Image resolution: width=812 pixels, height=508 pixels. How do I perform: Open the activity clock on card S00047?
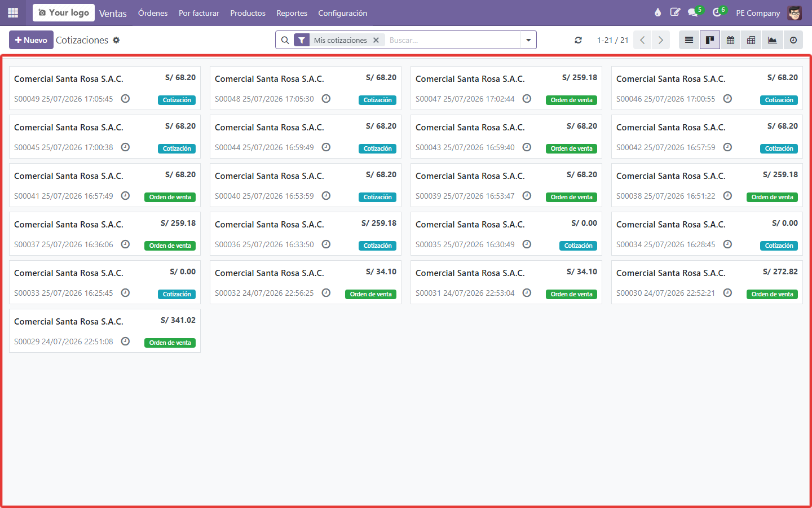527,99
